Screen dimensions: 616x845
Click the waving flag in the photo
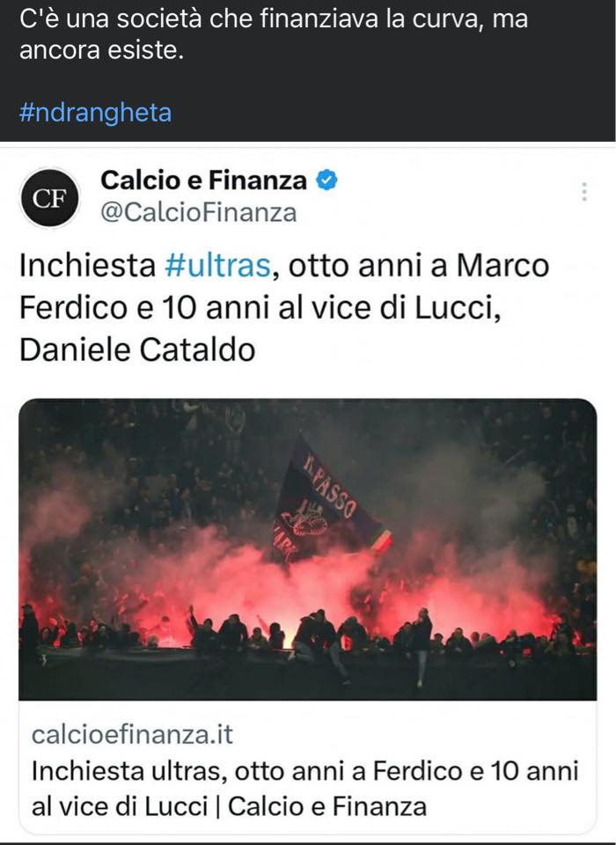tap(331, 503)
